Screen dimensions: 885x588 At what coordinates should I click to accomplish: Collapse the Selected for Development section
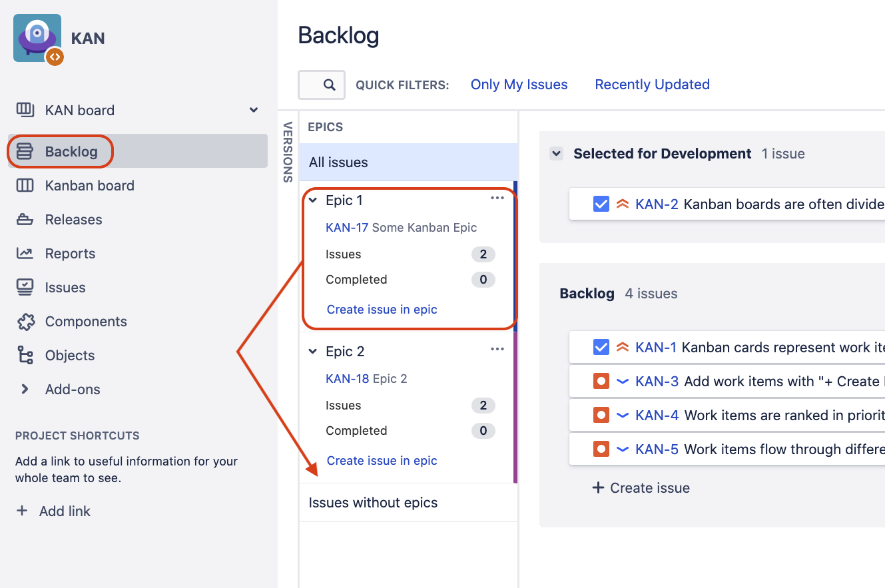coord(556,154)
